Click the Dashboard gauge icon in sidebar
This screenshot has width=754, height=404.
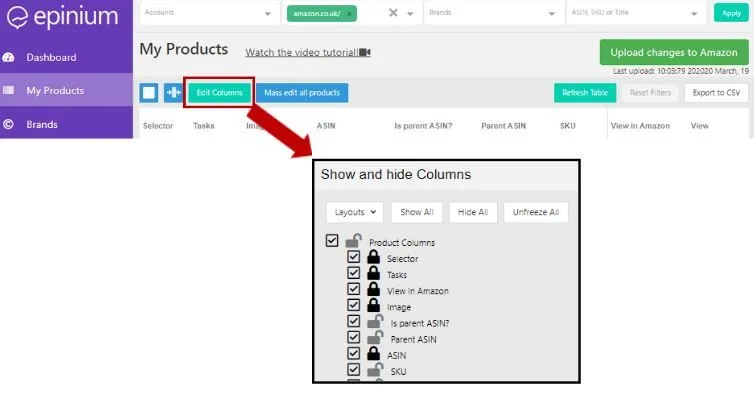click(x=9, y=58)
